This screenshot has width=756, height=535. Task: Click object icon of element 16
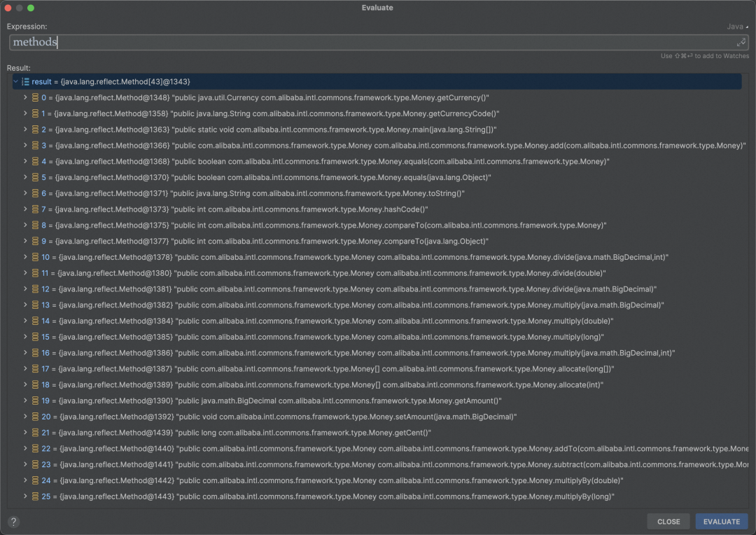35,353
